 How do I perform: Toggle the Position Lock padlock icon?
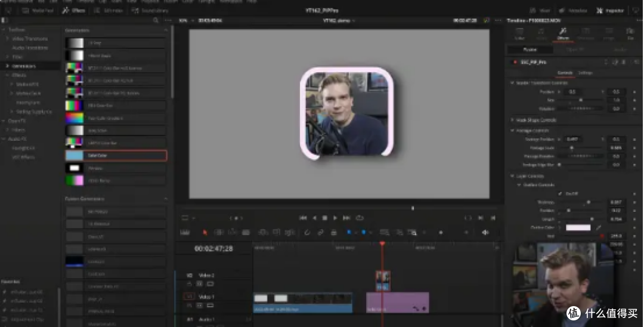334,233
